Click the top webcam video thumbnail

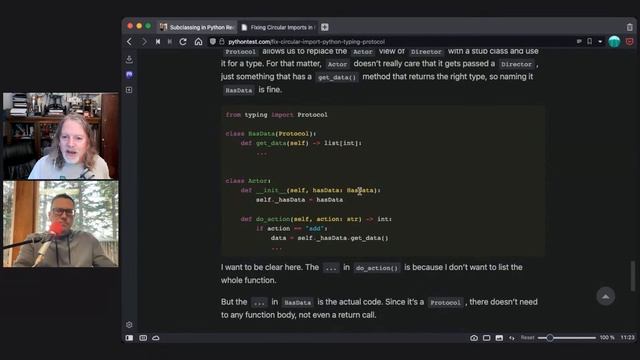(x=61, y=136)
